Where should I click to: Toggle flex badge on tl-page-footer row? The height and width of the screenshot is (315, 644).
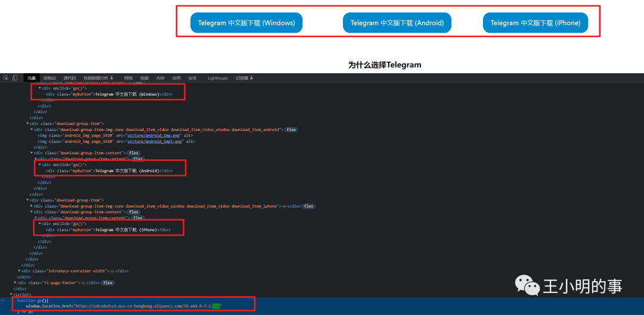(107, 283)
